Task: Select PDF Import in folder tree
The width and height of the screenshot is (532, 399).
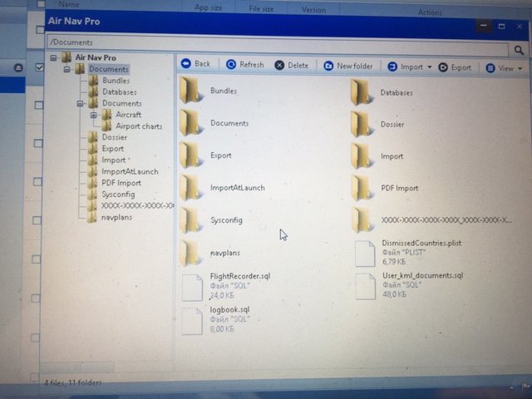Action: coord(121,183)
